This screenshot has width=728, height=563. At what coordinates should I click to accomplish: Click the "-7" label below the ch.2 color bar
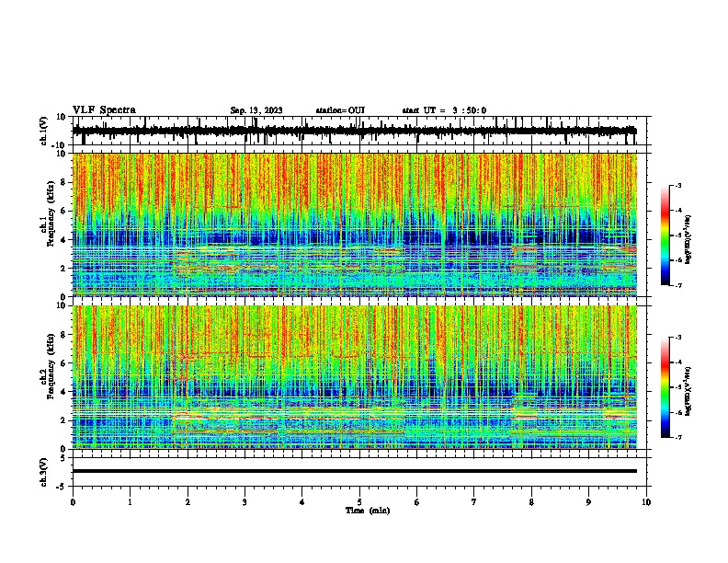click(678, 438)
